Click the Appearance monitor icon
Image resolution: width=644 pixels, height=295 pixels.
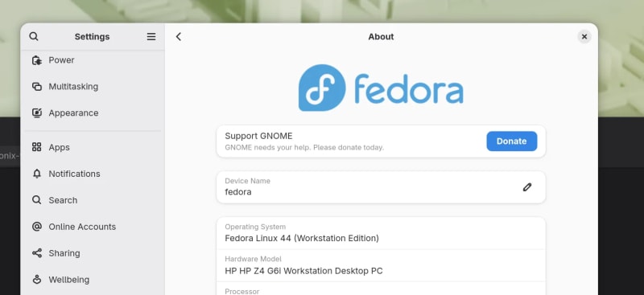(x=37, y=113)
